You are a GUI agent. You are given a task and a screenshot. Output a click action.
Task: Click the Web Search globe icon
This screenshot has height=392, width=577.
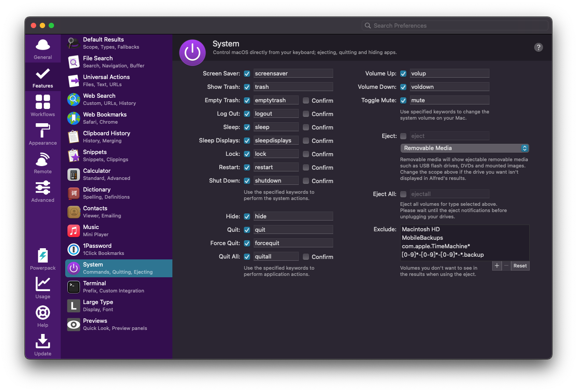click(x=74, y=100)
